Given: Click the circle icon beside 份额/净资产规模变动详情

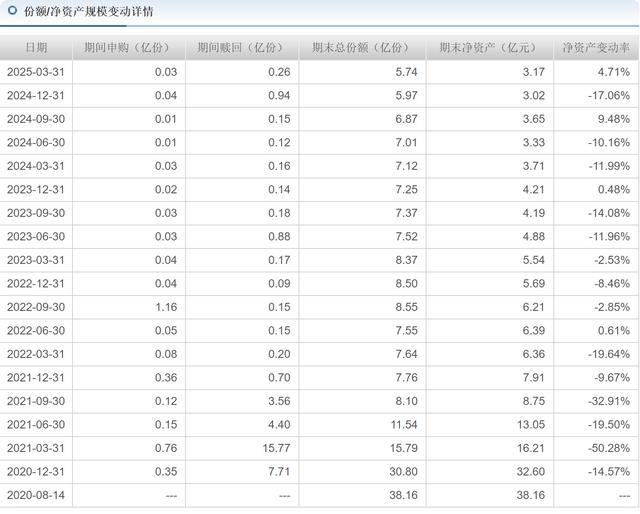Looking at the screenshot, I should [13, 10].
